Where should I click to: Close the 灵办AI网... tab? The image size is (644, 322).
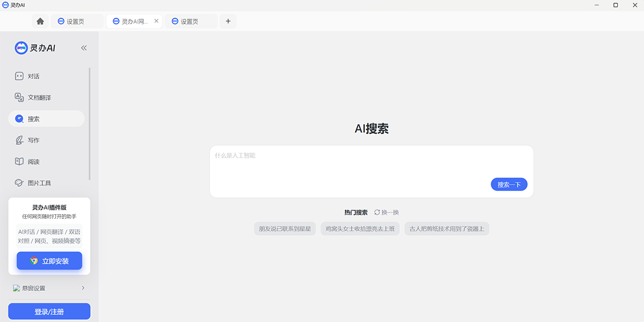coord(156,21)
